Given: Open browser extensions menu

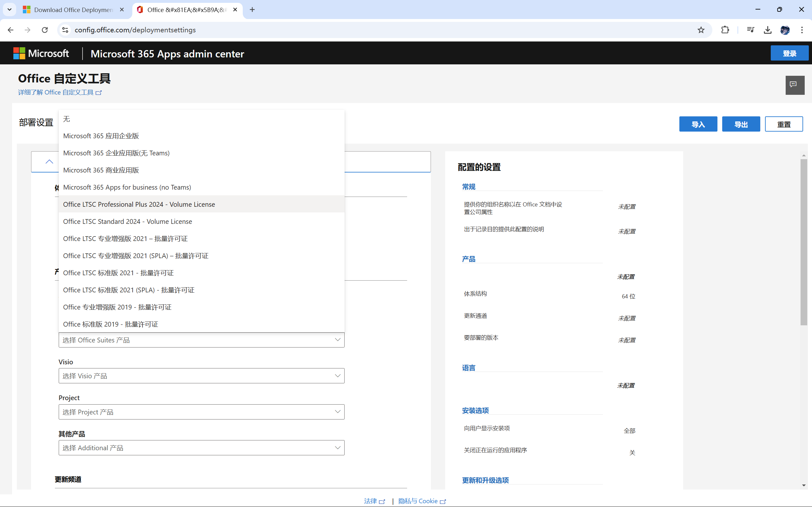Looking at the screenshot, I should (x=725, y=30).
